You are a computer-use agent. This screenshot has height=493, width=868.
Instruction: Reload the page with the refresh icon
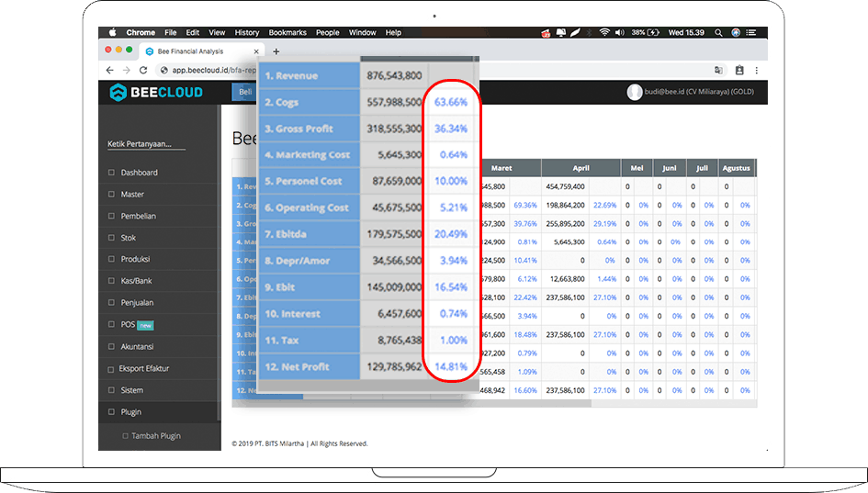(x=143, y=70)
